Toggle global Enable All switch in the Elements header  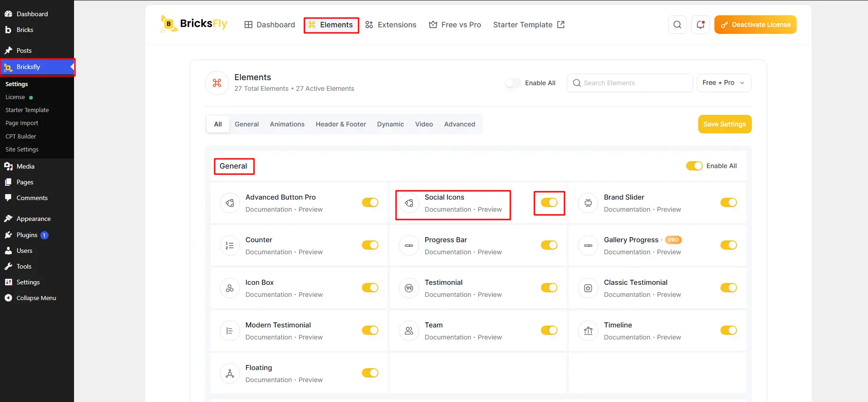[x=513, y=83]
